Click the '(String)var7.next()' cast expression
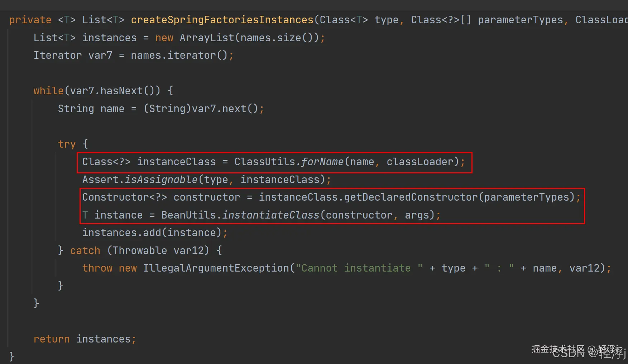Screen dimensions: 628x364 201,109
